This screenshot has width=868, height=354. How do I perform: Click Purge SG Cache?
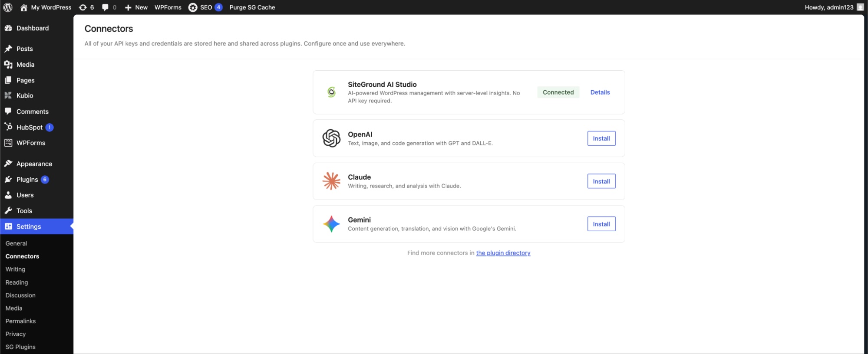click(x=252, y=7)
